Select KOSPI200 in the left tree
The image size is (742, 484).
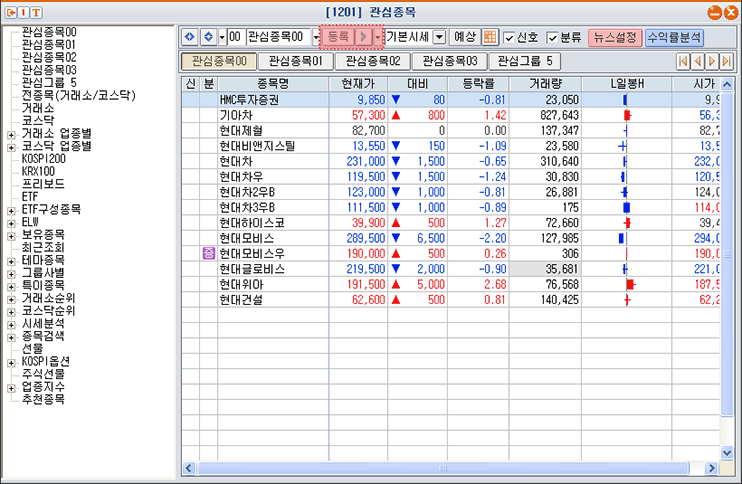click(x=43, y=158)
